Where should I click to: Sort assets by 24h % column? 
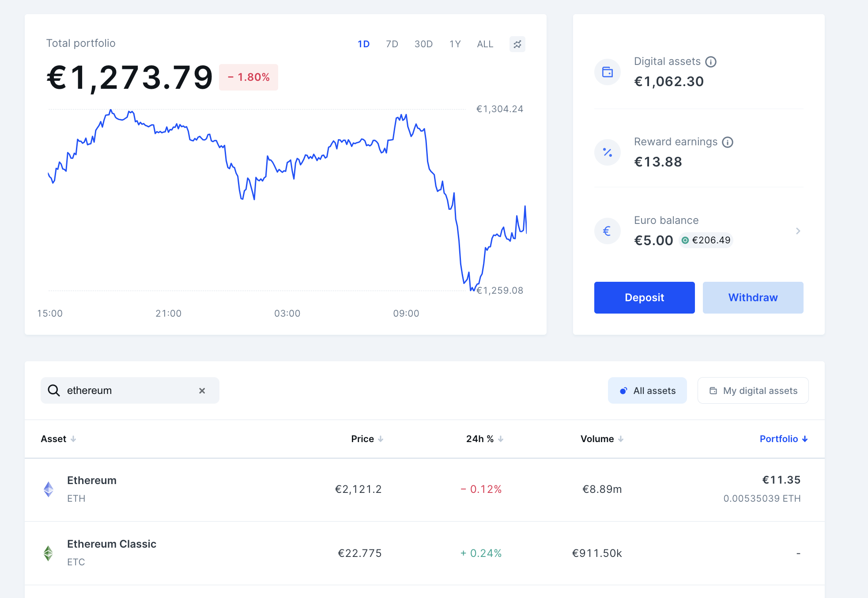[x=484, y=439]
